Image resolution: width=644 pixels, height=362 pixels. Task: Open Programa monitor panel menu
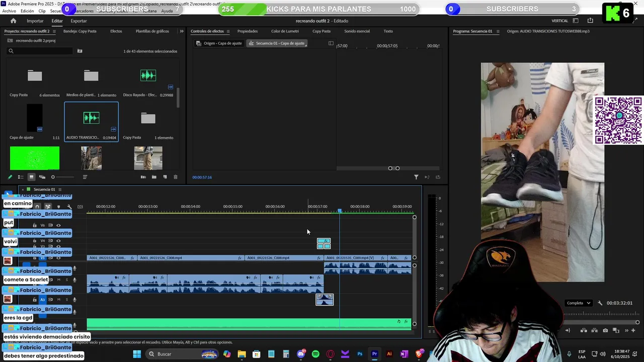[498, 31]
